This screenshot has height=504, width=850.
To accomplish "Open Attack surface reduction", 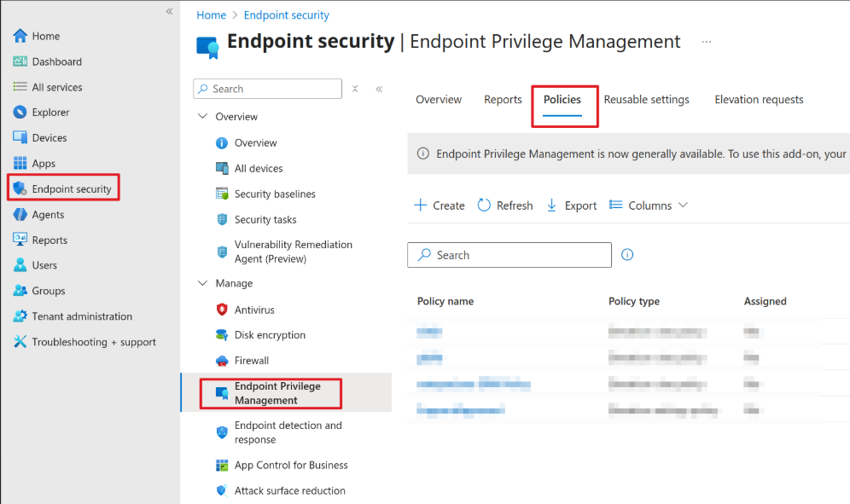I will tap(289, 490).
